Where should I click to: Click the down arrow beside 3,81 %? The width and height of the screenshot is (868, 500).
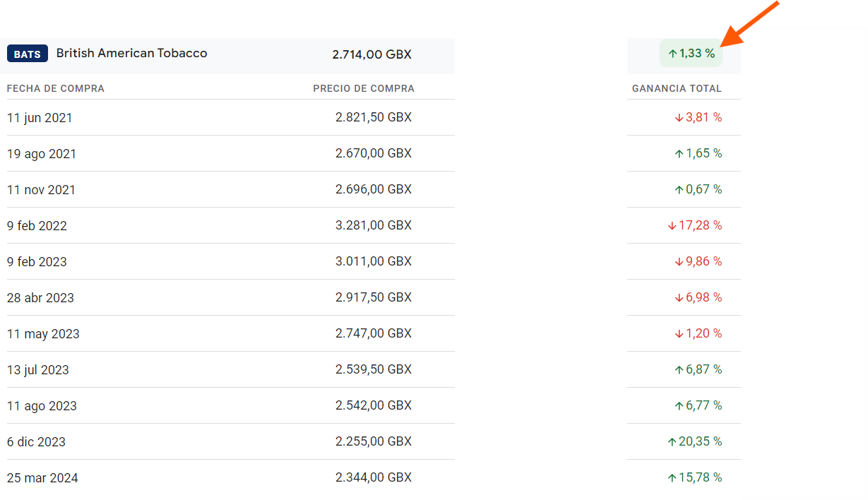click(679, 118)
